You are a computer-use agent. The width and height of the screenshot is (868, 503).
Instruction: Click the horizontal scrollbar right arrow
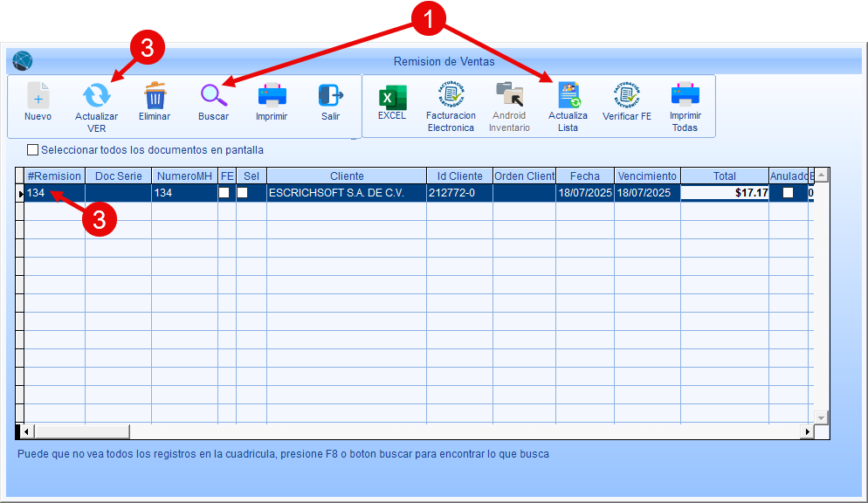point(807,431)
